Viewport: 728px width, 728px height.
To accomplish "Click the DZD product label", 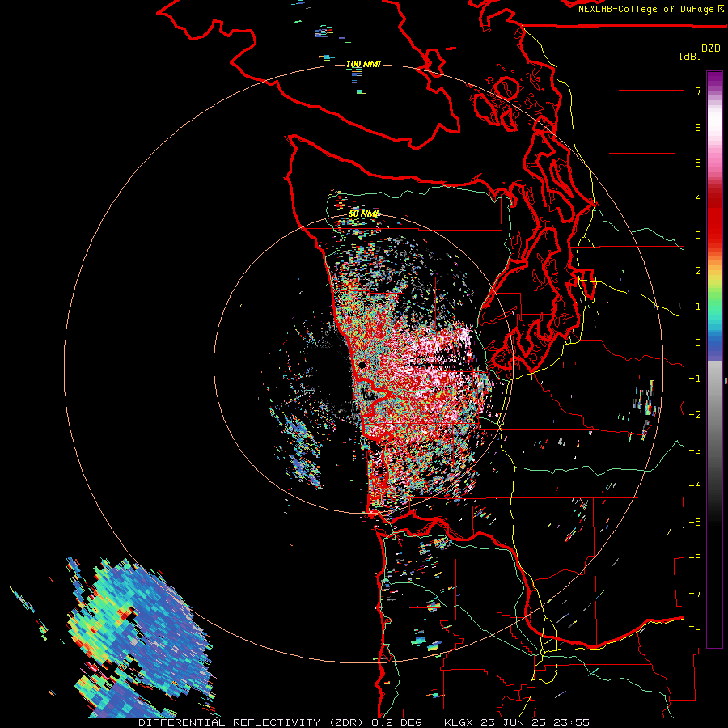I will click(711, 48).
